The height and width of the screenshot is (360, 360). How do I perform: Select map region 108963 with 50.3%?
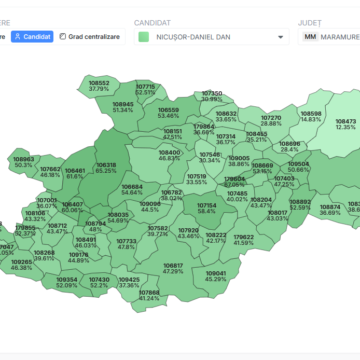tap(24, 162)
